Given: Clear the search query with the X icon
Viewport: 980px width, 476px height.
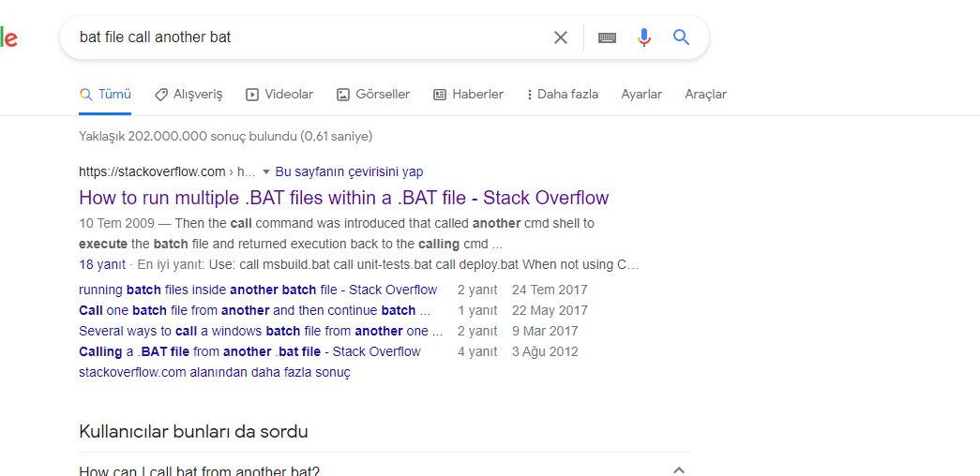Looking at the screenshot, I should pos(561,37).
